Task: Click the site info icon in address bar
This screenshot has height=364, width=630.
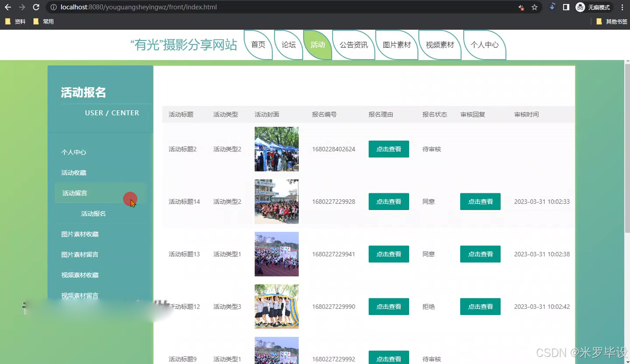Action: click(53, 7)
